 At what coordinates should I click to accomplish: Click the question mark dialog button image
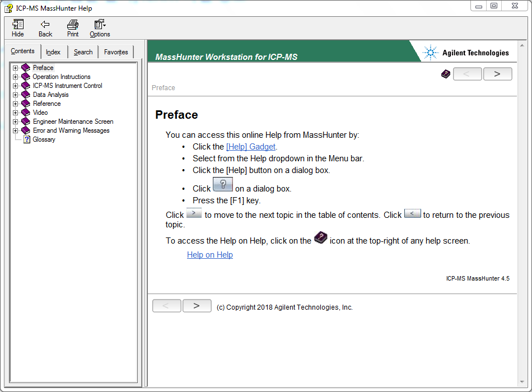click(x=222, y=184)
